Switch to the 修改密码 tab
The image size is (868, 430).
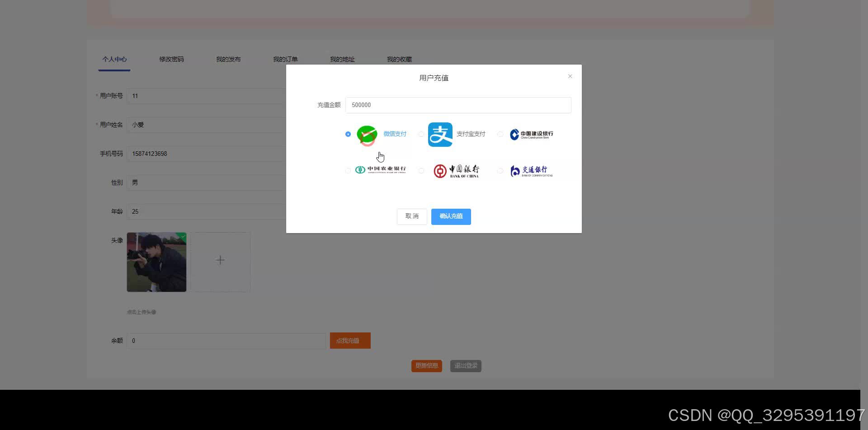171,59
